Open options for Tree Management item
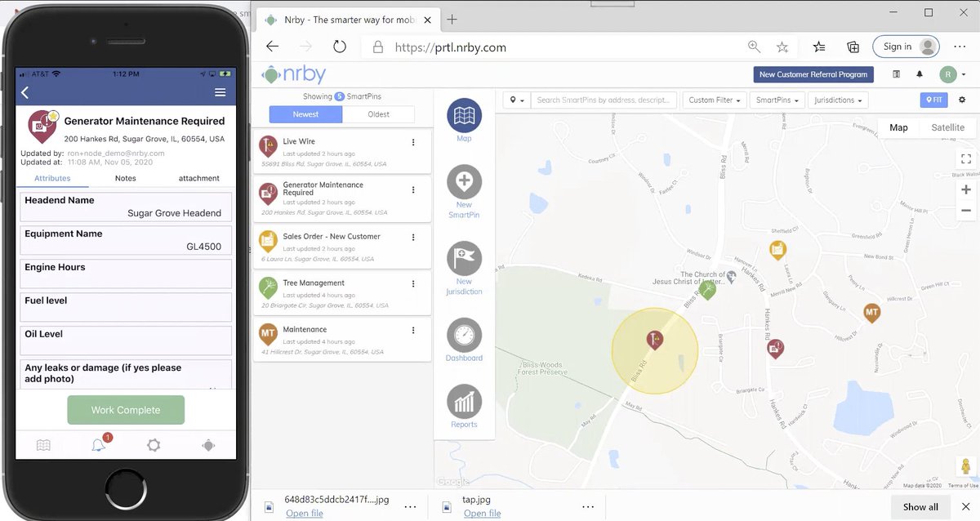Viewport: 980px width, 521px height. click(413, 283)
